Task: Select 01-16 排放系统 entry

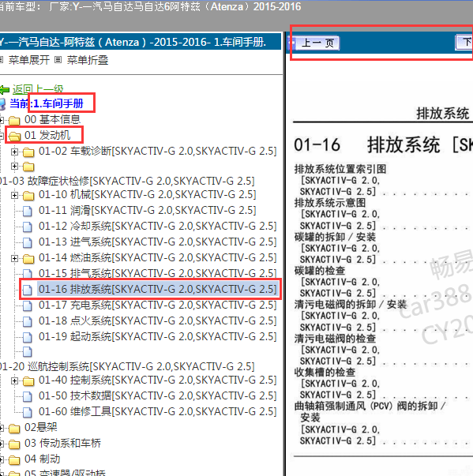Action: pos(158,289)
